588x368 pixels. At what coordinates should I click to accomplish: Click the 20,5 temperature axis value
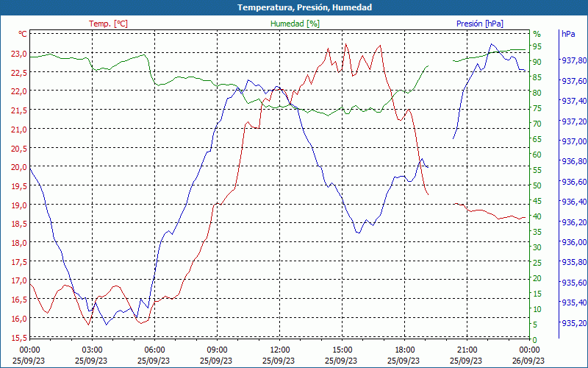(x=19, y=149)
